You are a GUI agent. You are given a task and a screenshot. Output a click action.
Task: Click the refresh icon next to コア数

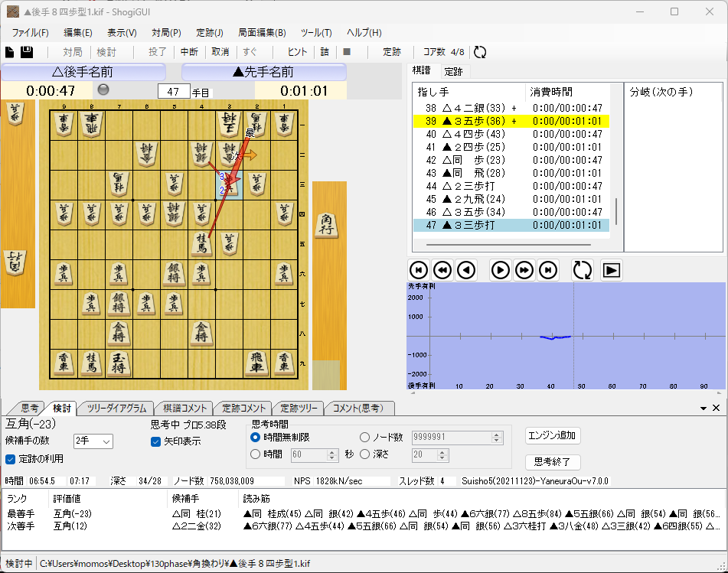[480, 52]
